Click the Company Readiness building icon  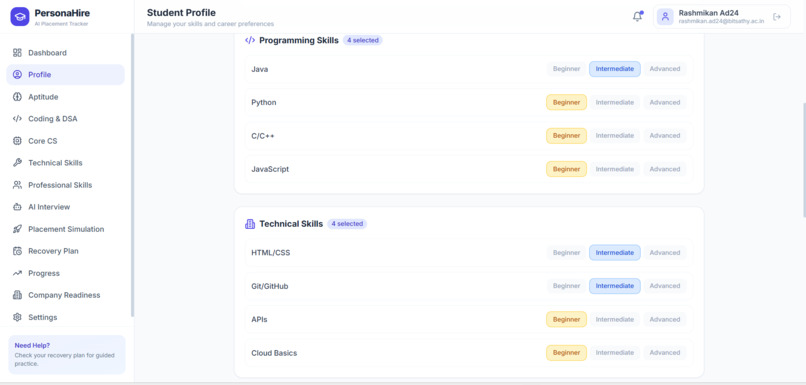[x=17, y=295]
